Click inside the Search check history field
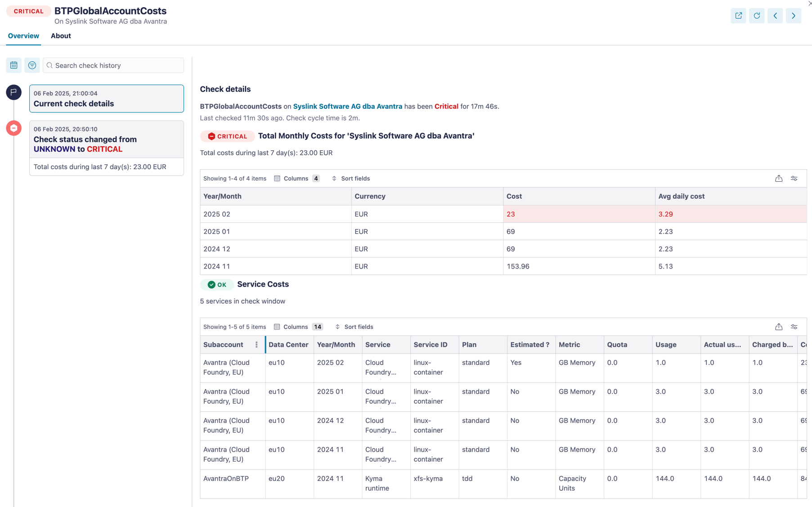Viewport: 812px width, 507px height. click(x=112, y=65)
